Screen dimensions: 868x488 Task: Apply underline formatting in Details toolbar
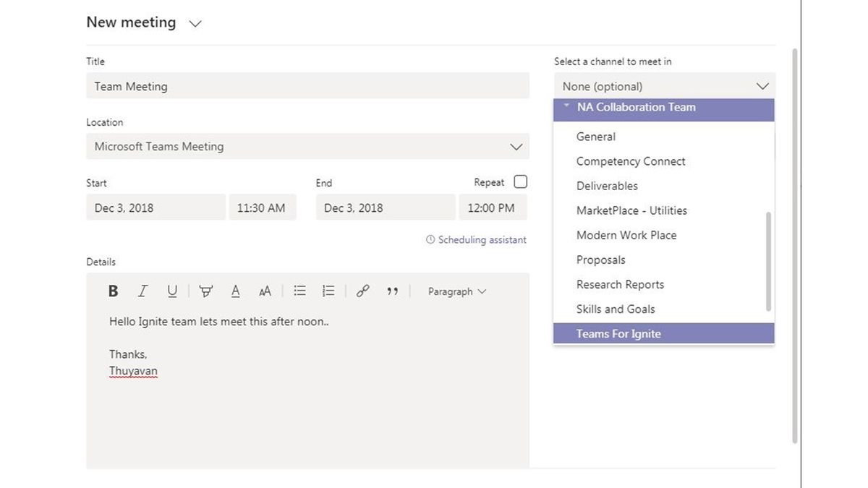pos(172,291)
